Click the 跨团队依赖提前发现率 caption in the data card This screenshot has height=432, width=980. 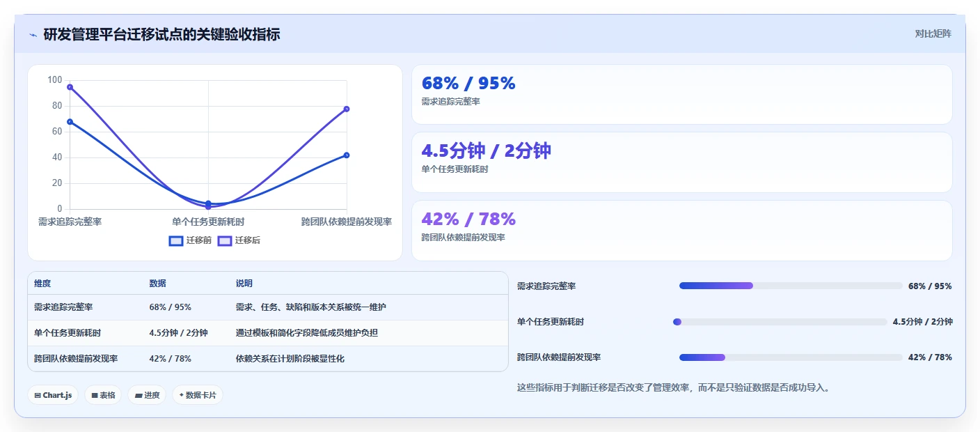(463, 238)
